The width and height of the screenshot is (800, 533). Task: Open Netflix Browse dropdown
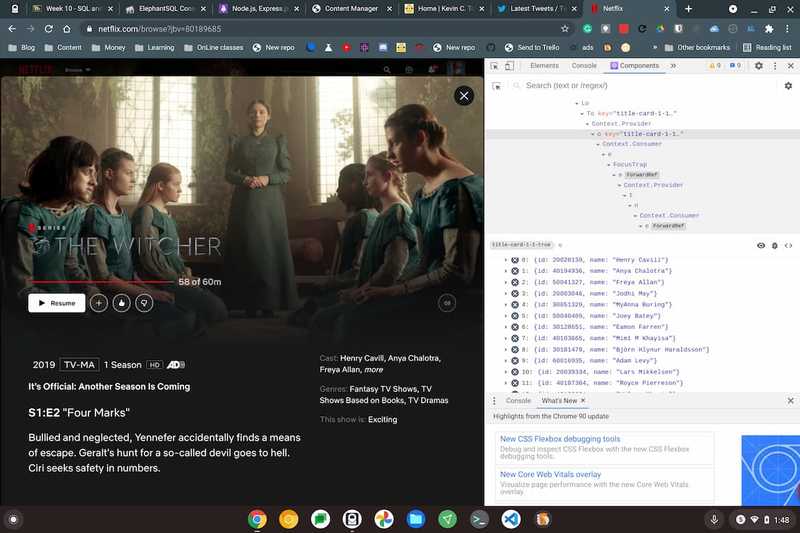(78, 69)
